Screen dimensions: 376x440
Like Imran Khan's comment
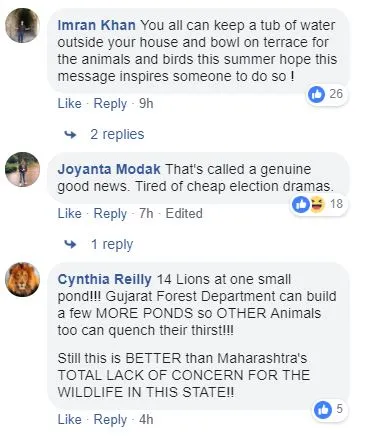click(69, 103)
